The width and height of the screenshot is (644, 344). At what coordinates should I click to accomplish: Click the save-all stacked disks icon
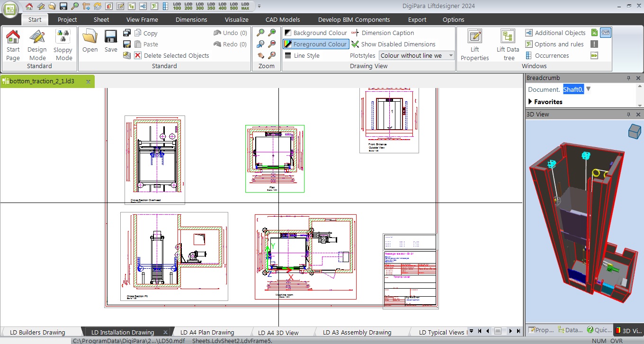(127, 33)
